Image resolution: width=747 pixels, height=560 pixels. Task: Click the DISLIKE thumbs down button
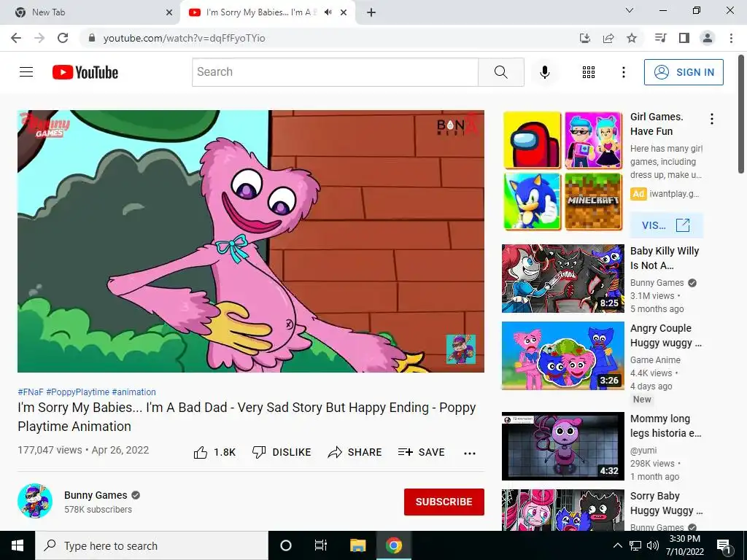(x=282, y=452)
